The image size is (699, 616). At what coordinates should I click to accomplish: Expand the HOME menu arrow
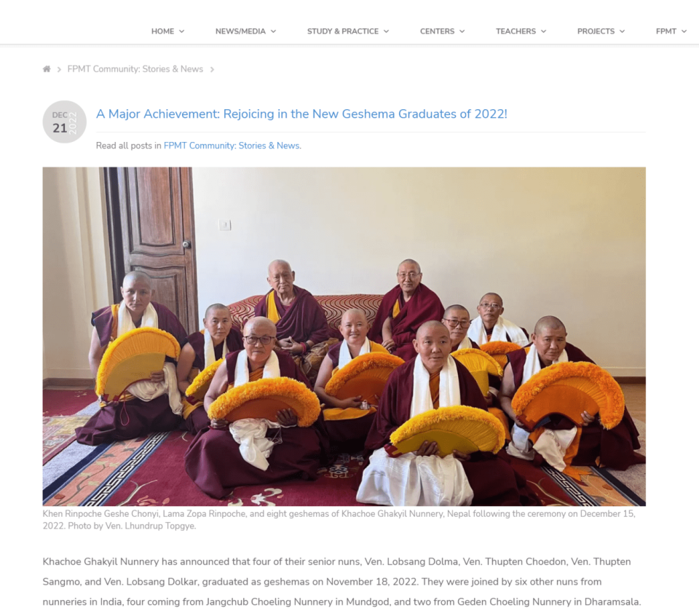tap(182, 31)
